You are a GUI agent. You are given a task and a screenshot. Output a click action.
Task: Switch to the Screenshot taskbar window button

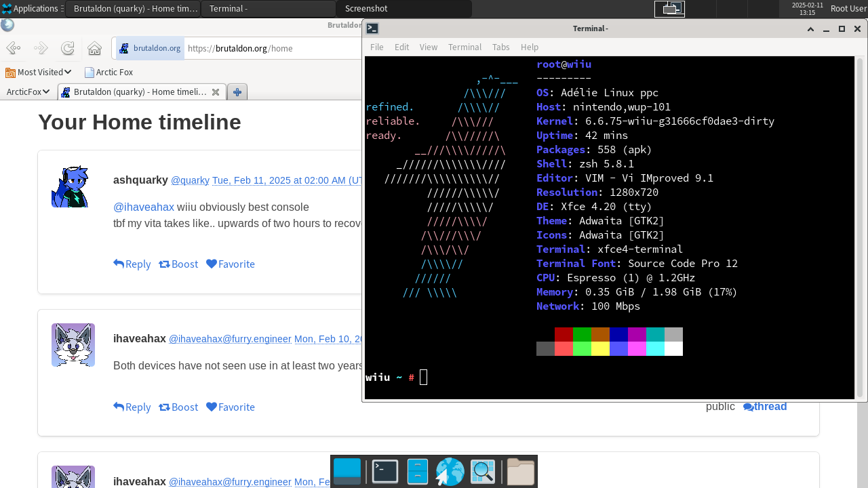pos(404,9)
